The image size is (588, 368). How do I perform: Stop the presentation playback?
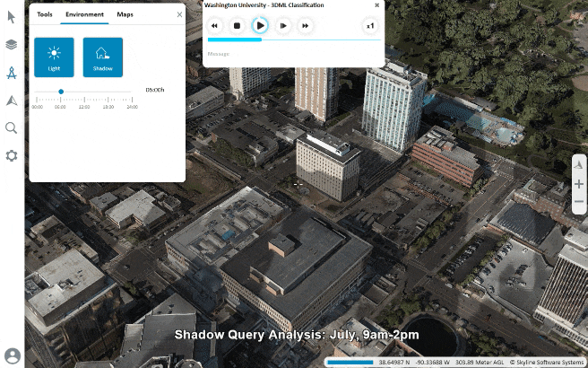[x=237, y=26]
